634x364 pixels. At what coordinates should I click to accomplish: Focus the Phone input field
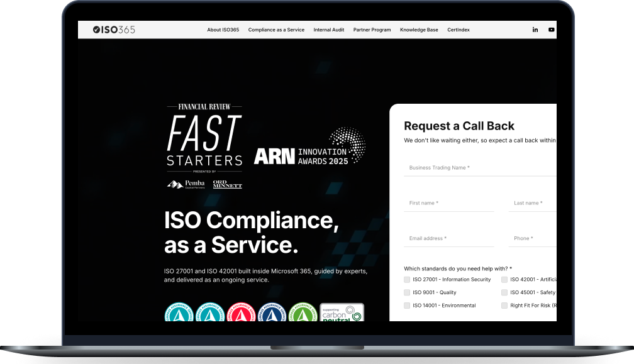[533, 238]
